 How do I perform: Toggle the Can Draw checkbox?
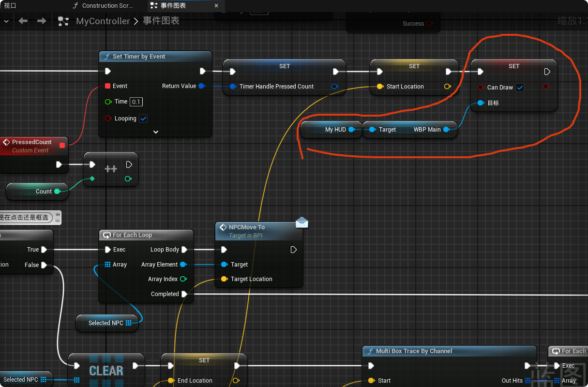pyautogui.click(x=520, y=88)
